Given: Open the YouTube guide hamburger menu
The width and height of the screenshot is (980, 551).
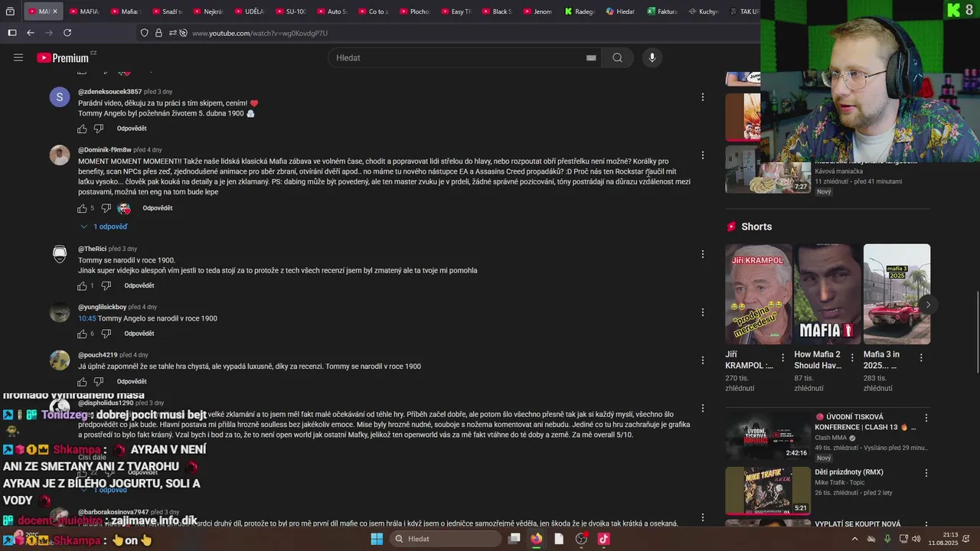Looking at the screenshot, I should tap(18, 57).
